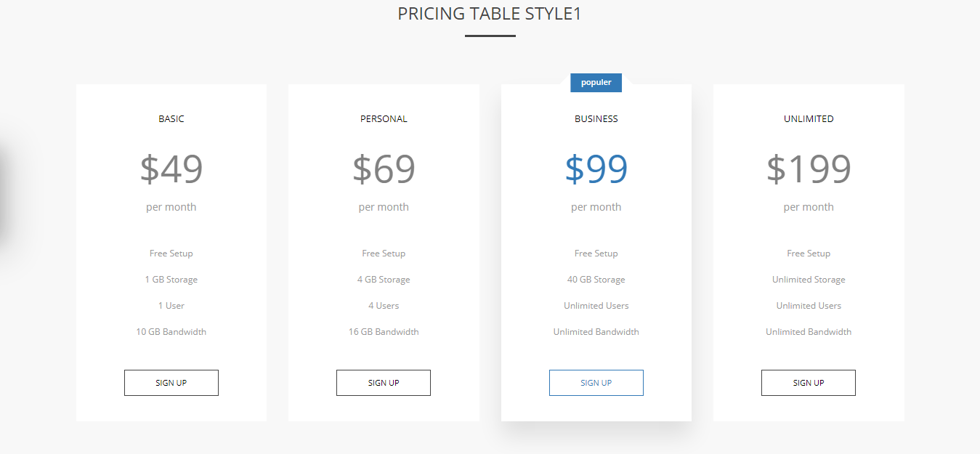980x454 pixels.
Task: Select the $199 price label
Action: pyautogui.click(x=809, y=169)
